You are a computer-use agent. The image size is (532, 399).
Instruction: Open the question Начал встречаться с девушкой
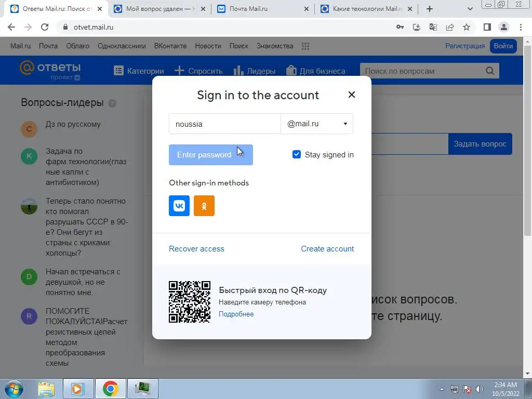point(83,282)
